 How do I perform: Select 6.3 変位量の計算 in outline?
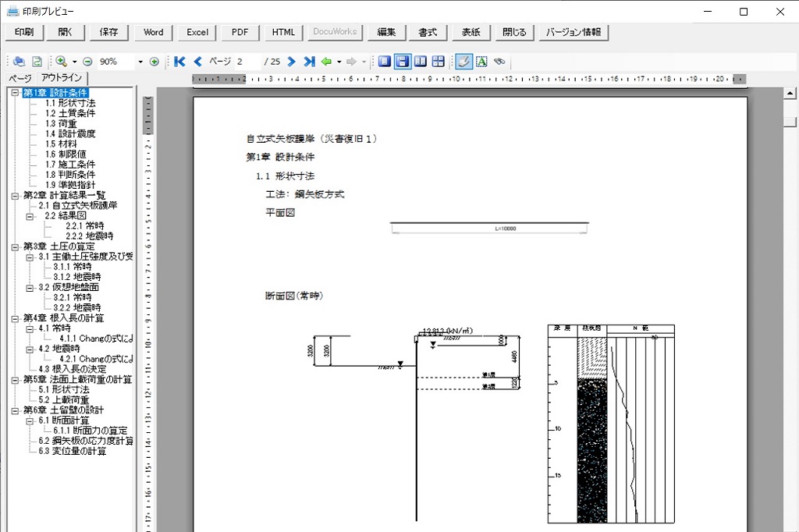click(x=73, y=451)
